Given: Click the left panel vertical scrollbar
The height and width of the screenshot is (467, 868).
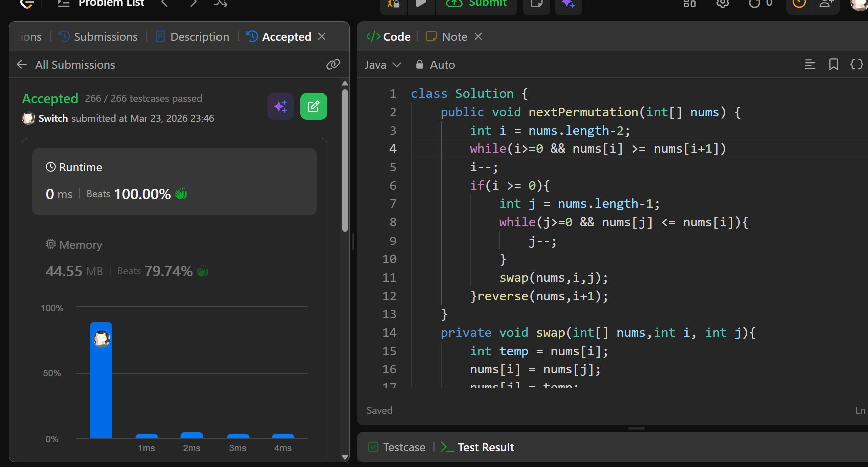Looking at the screenshot, I should coord(345,160).
